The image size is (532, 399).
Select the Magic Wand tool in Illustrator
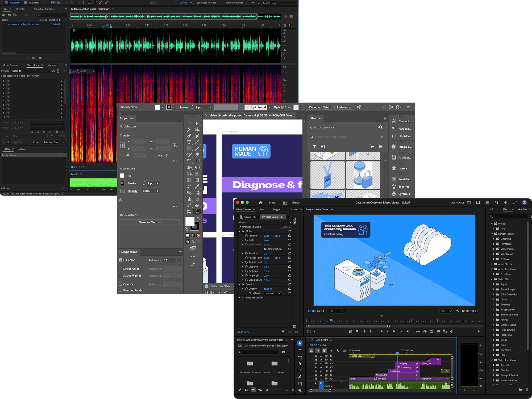[x=189, y=130]
